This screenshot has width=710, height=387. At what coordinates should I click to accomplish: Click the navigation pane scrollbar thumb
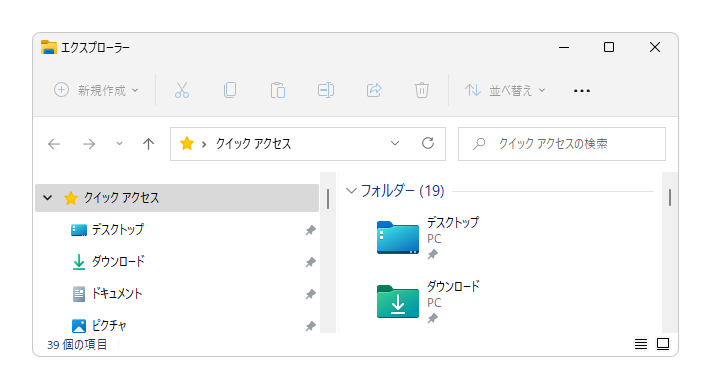click(x=328, y=199)
